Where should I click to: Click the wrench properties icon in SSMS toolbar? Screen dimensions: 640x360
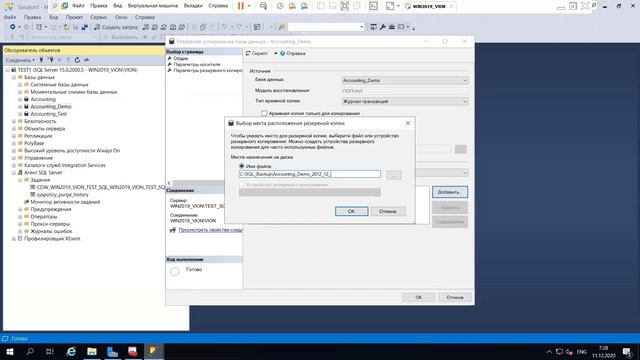click(382, 27)
